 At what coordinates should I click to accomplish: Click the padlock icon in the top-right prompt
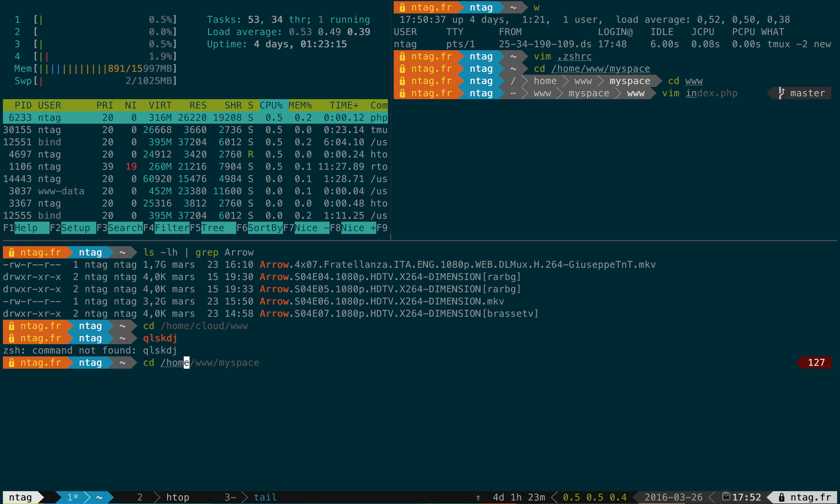point(402,7)
